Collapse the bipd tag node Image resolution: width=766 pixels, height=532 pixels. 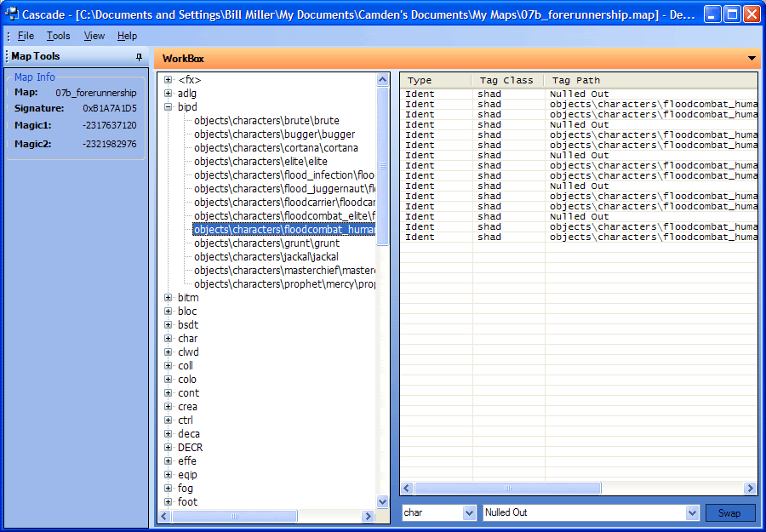click(x=168, y=107)
